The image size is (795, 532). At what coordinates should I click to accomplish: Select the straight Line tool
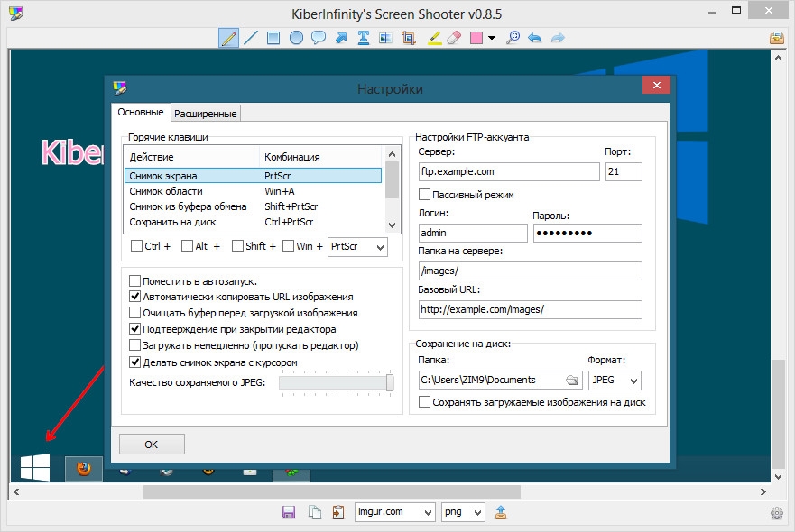click(251, 38)
